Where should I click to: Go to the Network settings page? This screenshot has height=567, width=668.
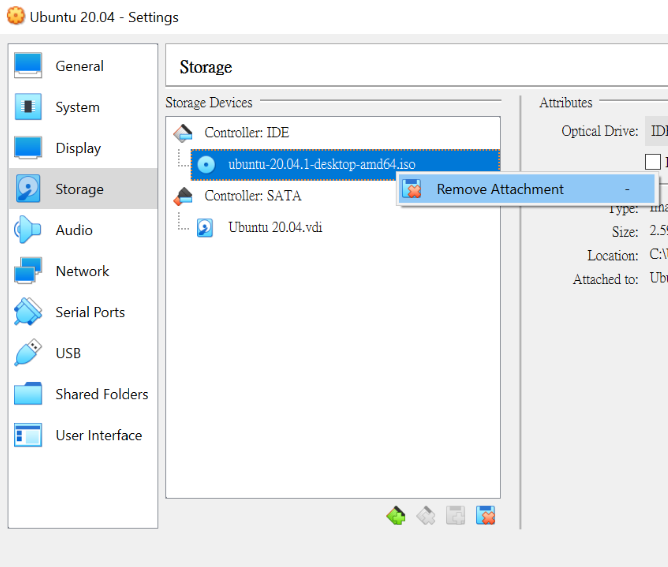[x=83, y=271]
